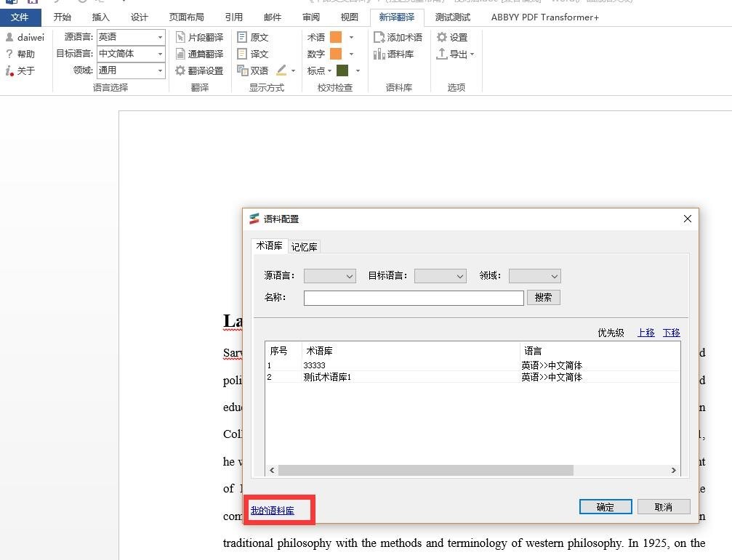Open 源语言 dropdown in ribbon
The height and width of the screenshot is (560, 732).
(160, 37)
